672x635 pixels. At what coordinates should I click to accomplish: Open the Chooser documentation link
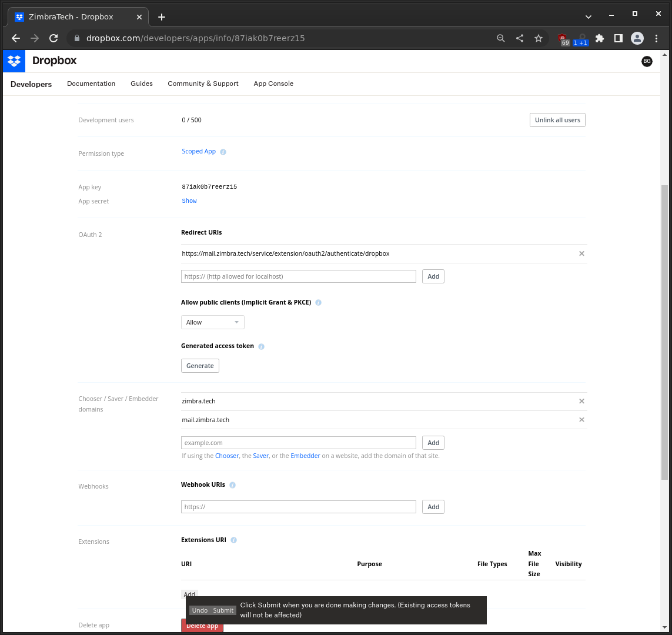click(227, 456)
